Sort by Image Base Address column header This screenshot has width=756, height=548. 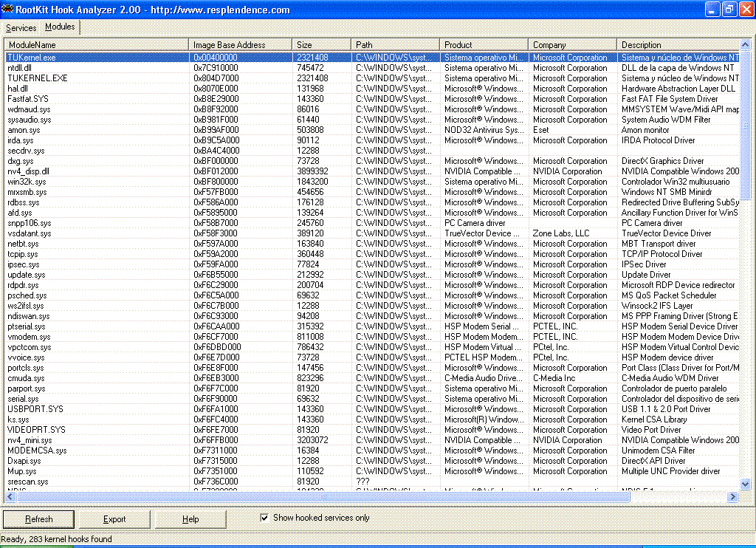click(240, 45)
